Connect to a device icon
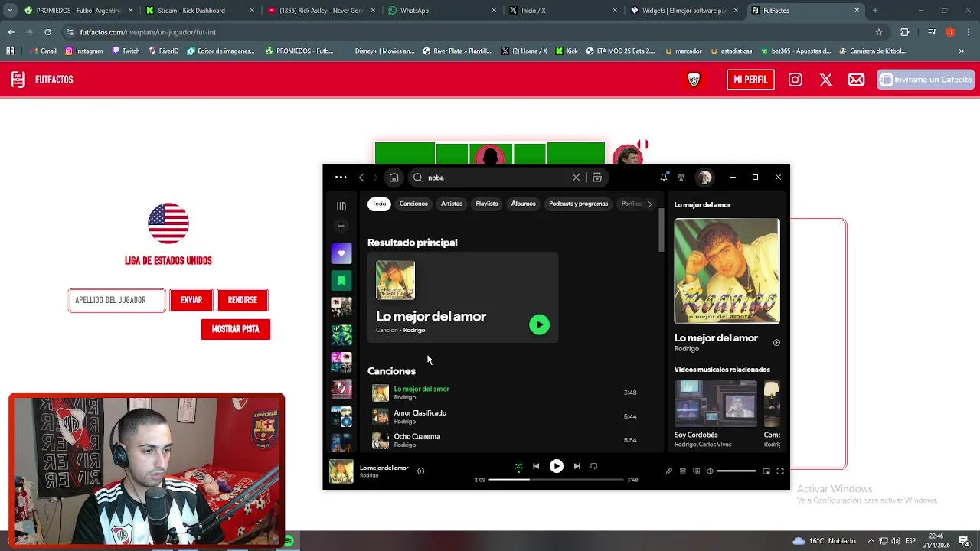 [x=696, y=471]
